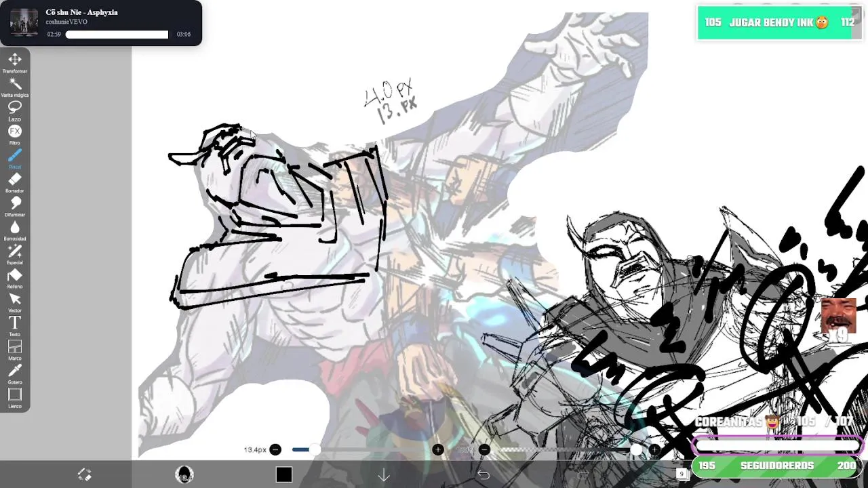
Task: Select the Lazo lasso tool
Action: [15, 110]
